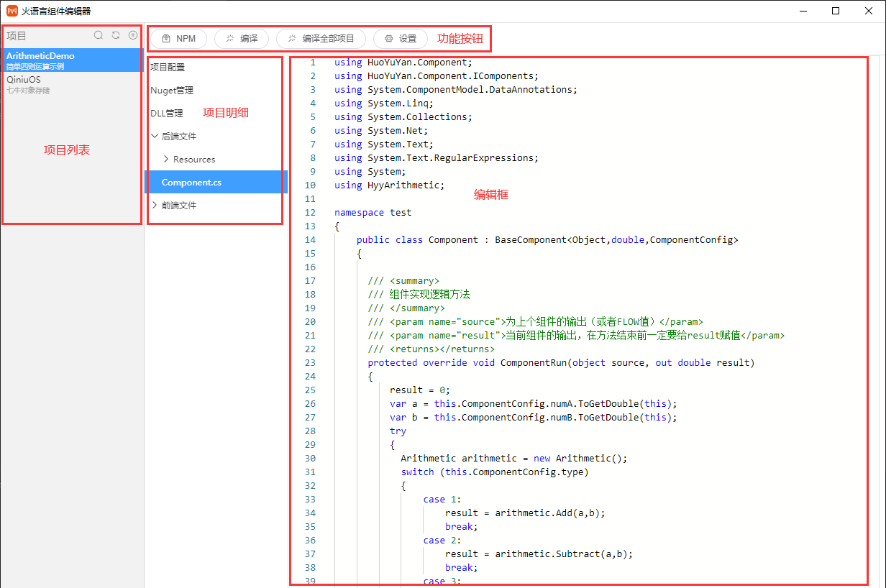Screen dimensions: 886x588
Task: Refresh the project list
Action: pos(116,35)
